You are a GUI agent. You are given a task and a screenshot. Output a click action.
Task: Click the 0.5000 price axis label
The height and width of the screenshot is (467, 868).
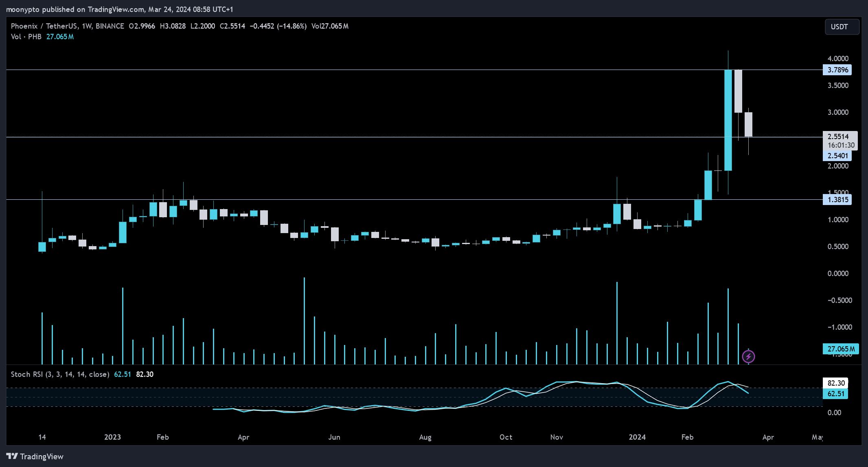(x=838, y=247)
